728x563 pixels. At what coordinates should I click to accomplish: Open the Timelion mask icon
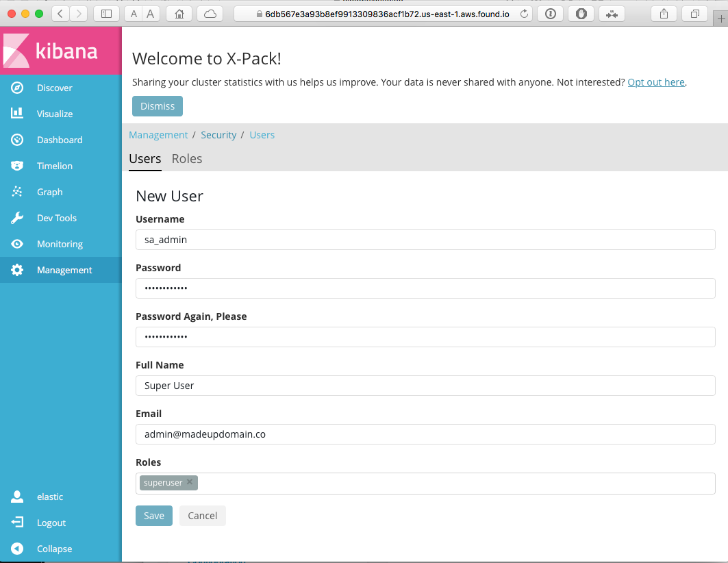[x=17, y=166]
